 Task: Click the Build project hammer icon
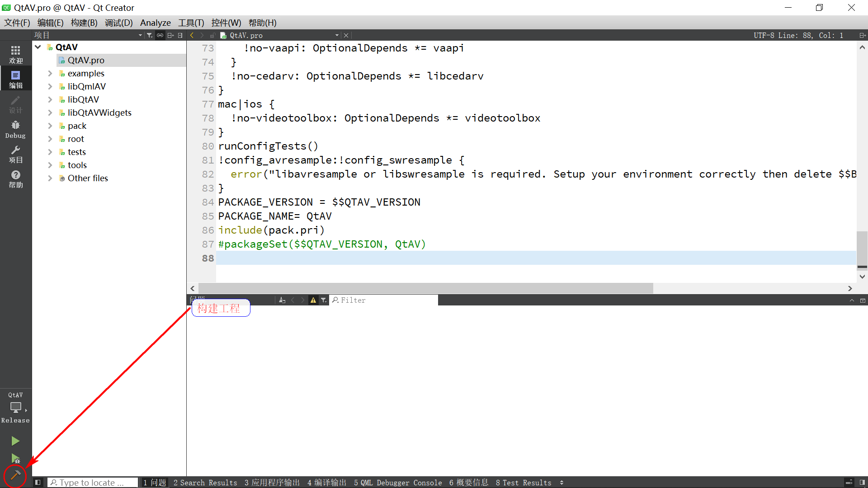(15, 475)
